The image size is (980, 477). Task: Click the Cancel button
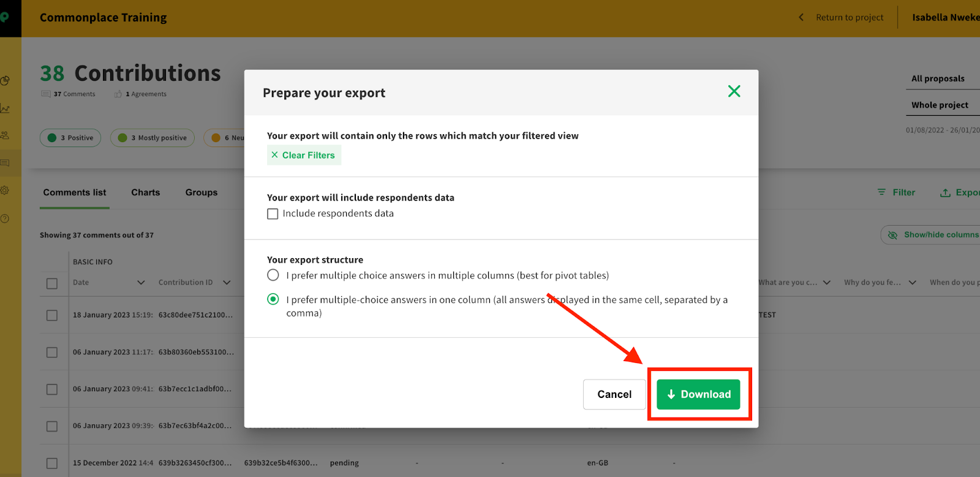[614, 394]
